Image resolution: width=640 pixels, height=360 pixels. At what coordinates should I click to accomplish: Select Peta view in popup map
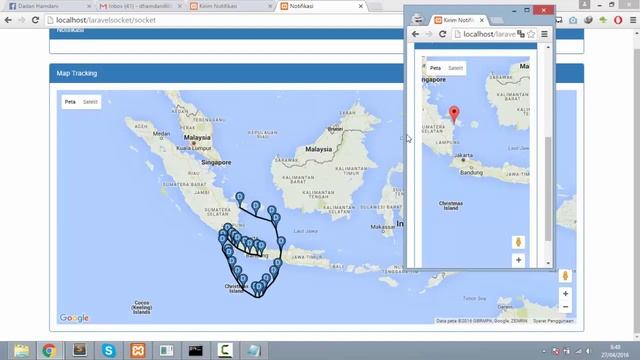click(436, 68)
